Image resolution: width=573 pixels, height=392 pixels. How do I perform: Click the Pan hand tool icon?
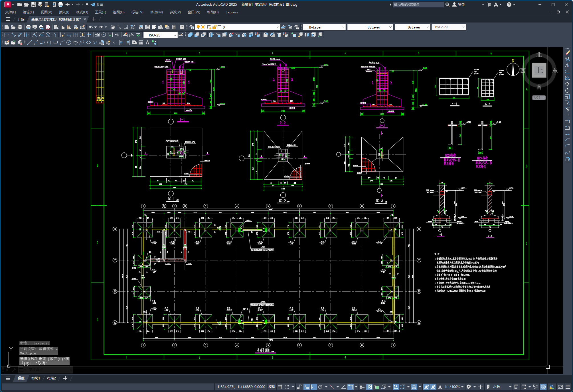tap(113, 27)
